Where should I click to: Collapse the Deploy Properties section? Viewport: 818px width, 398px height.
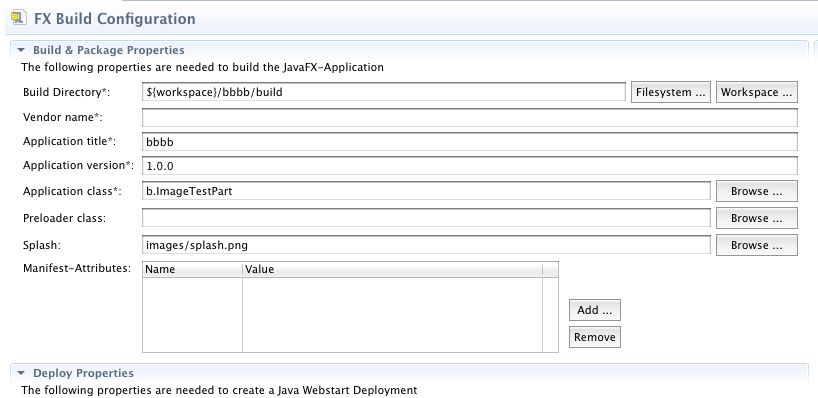(x=21, y=373)
